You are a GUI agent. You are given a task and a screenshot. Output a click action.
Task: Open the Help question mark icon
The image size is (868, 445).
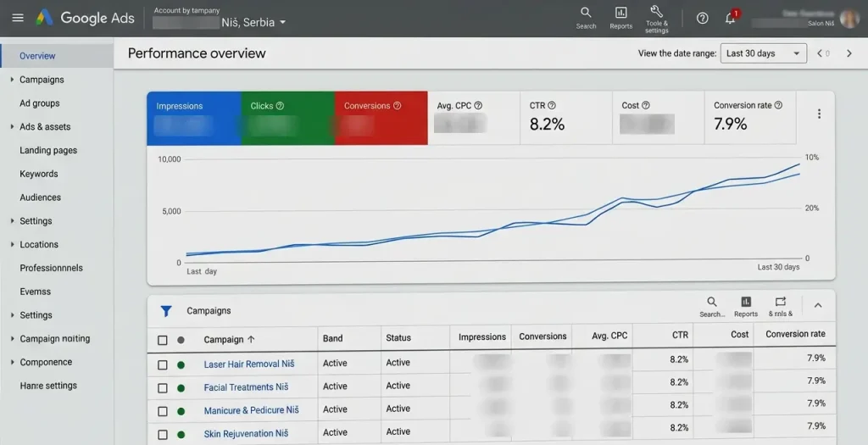pyautogui.click(x=703, y=19)
